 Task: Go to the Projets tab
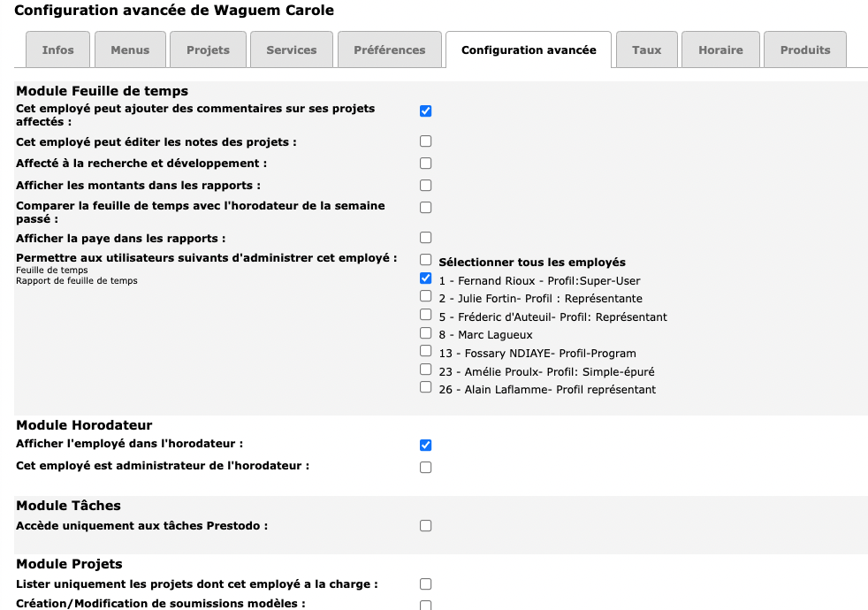click(208, 50)
